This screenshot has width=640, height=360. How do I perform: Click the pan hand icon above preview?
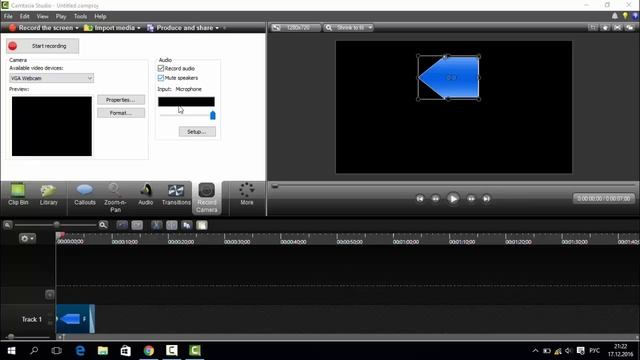[x=605, y=28]
